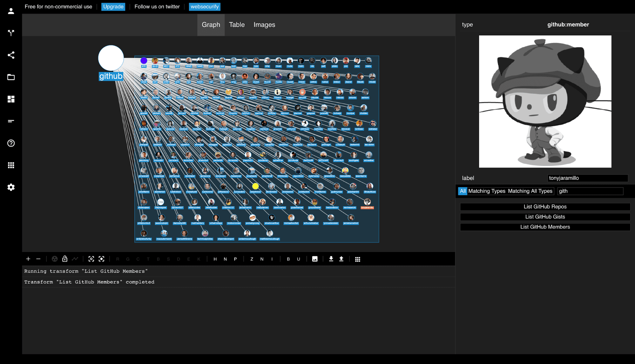The width and height of the screenshot is (635, 364).
Task: Click the group circle icon in toolbar
Action: tap(55, 259)
